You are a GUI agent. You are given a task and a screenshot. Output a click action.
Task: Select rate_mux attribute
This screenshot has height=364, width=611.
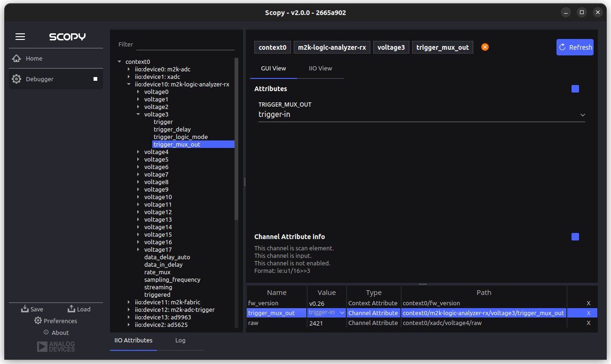(157, 272)
